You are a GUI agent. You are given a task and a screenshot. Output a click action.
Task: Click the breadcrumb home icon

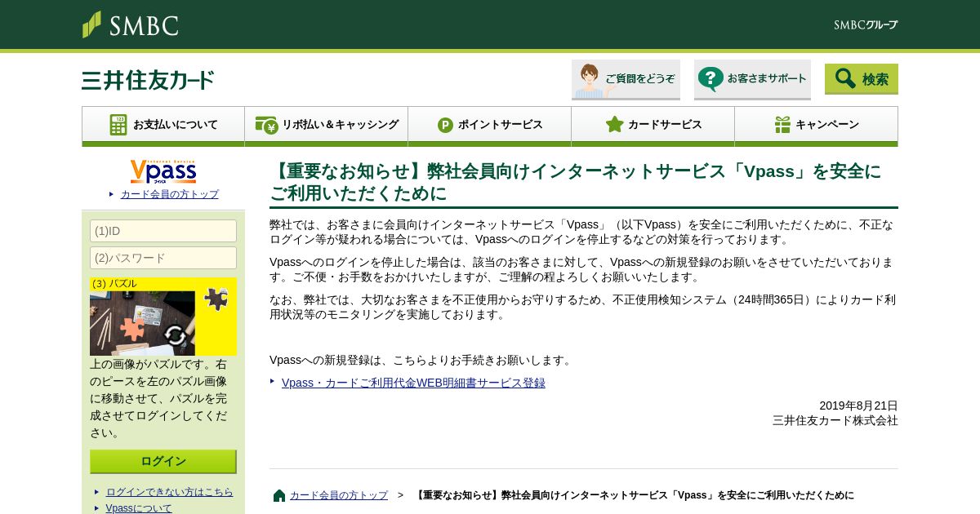(x=279, y=495)
